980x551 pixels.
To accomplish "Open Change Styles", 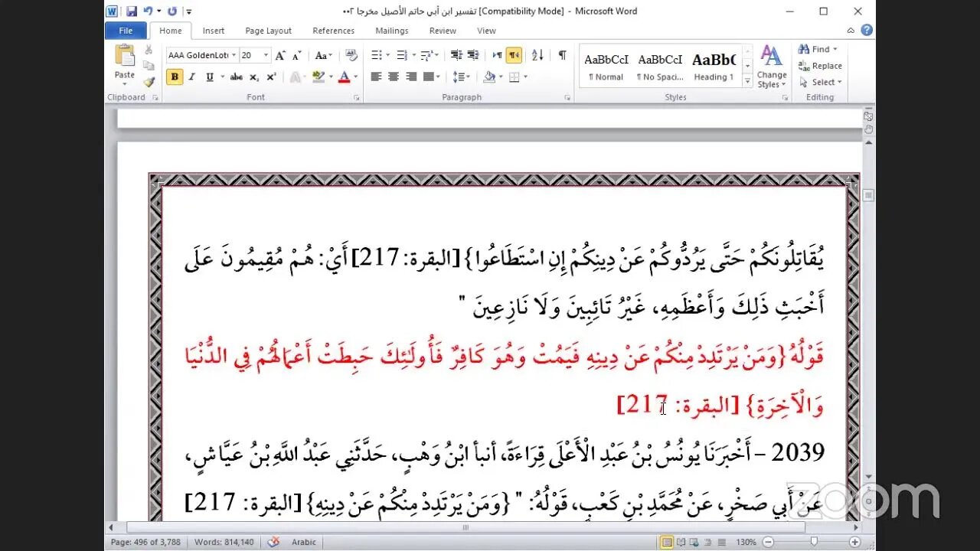I will point(772,67).
